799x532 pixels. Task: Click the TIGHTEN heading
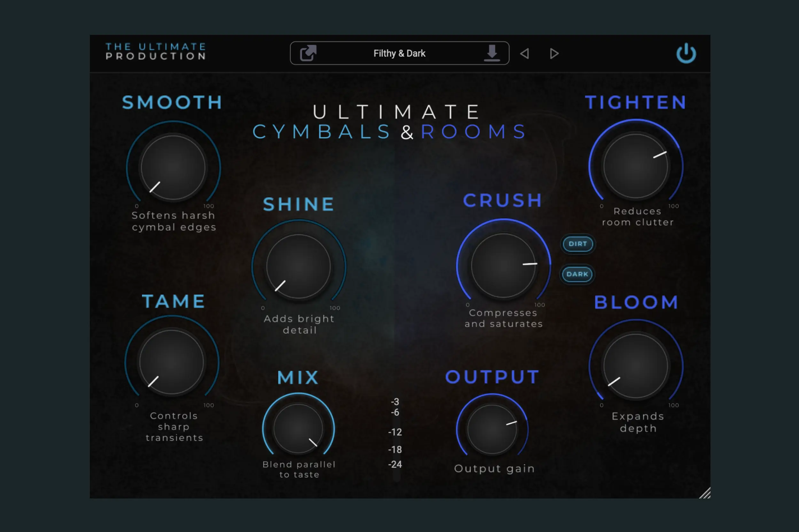pos(636,102)
